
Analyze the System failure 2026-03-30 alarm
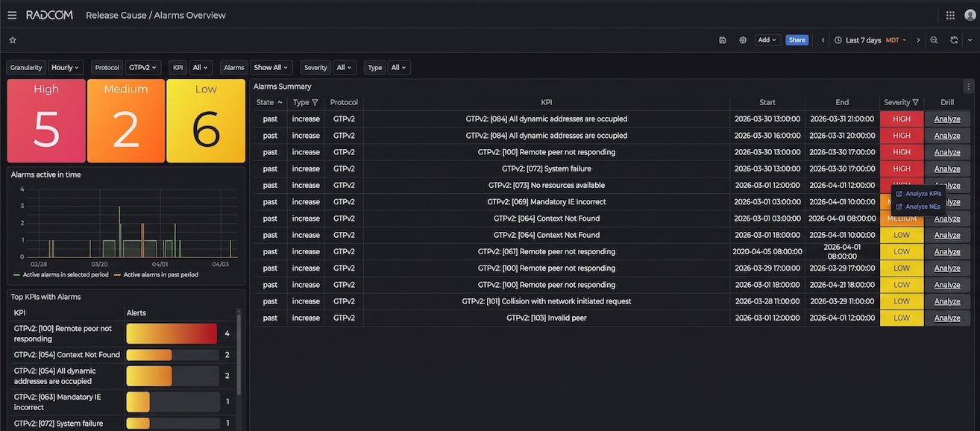[x=947, y=169]
